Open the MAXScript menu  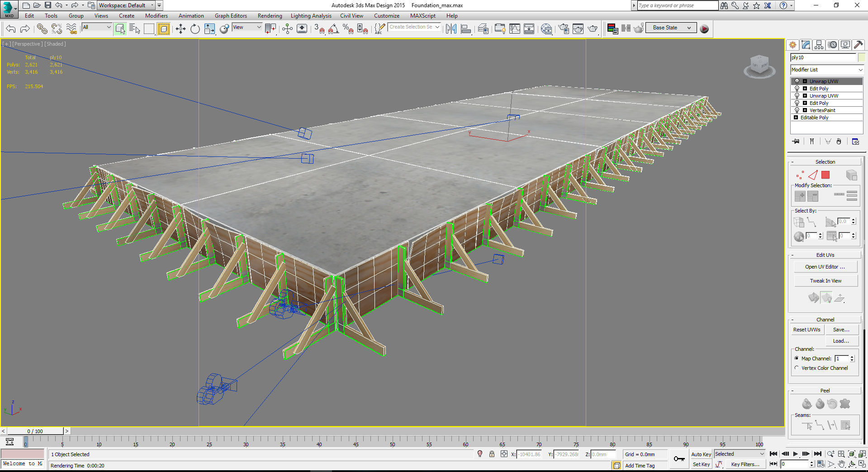[423, 16]
